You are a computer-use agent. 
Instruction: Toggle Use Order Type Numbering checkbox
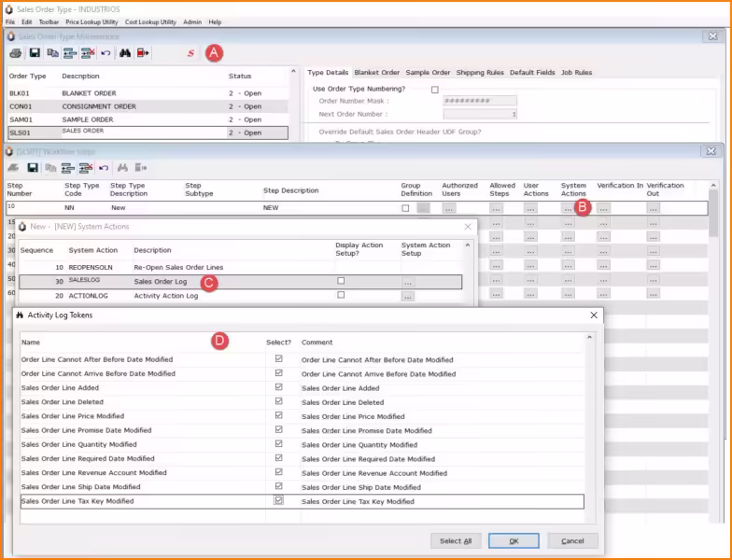[x=435, y=90]
